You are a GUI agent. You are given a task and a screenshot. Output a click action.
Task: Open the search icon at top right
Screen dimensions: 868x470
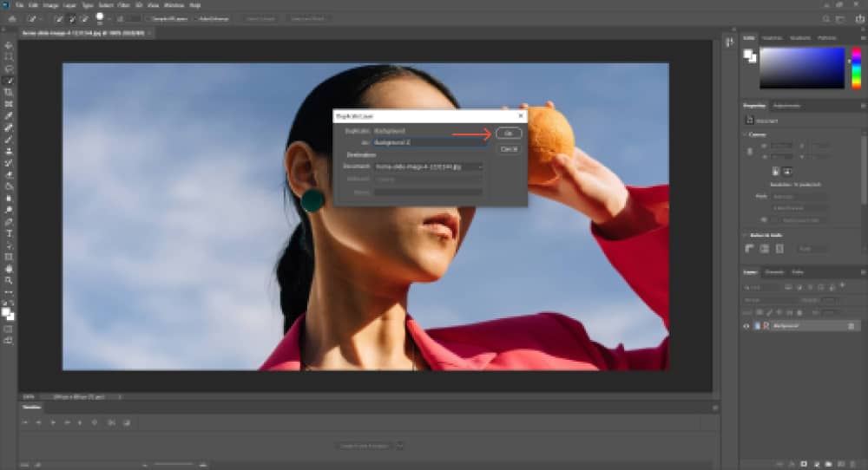[x=826, y=19]
